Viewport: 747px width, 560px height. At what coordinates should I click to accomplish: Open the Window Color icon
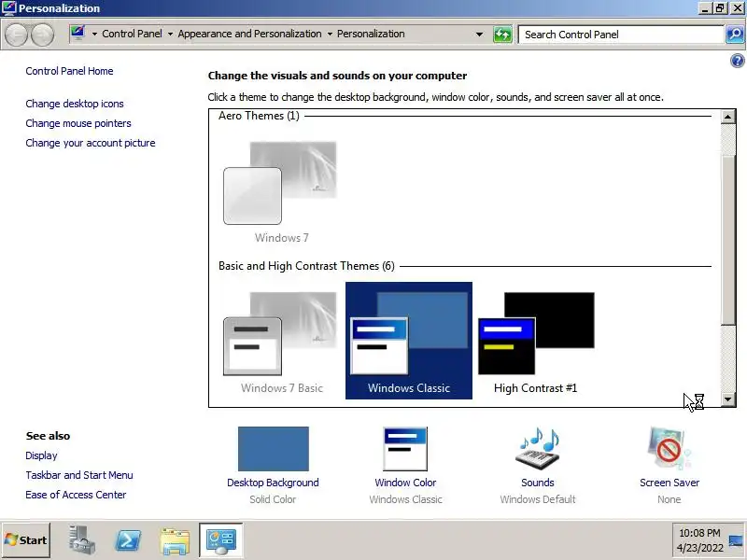coord(405,449)
